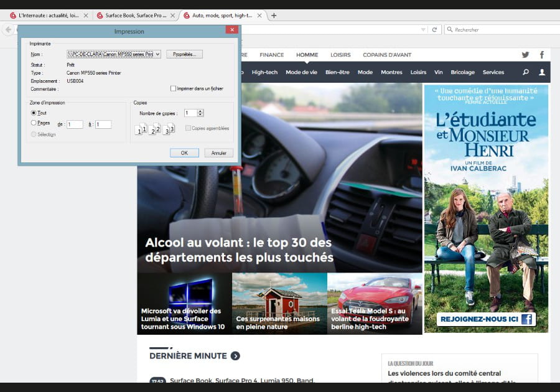Increase number of copies with spinner arrow
Viewport: 560px width, 392px height.
tap(200, 111)
